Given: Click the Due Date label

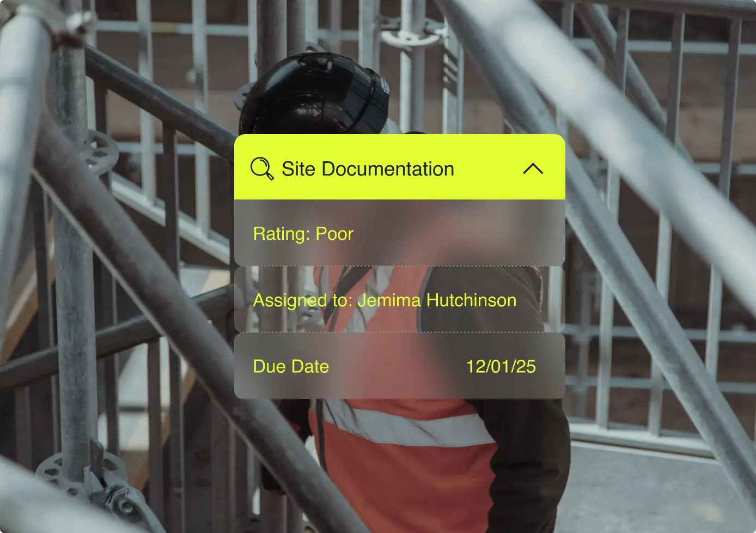Looking at the screenshot, I should [x=291, y=366].
